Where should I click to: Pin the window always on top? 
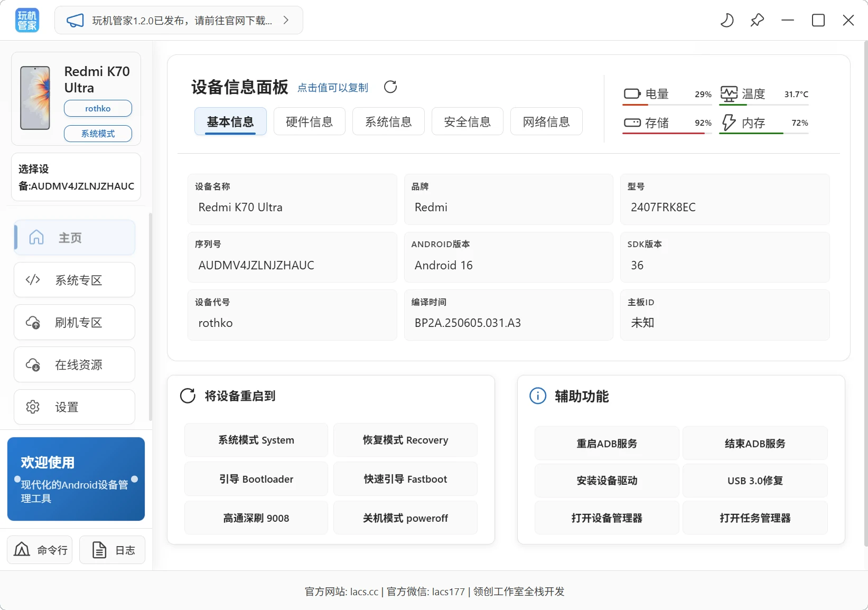[x=757, y=20]
